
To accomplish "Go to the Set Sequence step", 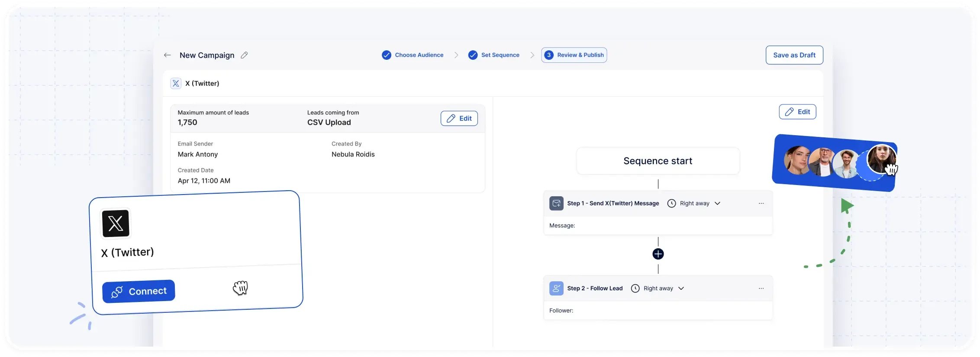I will pos(494,55).
